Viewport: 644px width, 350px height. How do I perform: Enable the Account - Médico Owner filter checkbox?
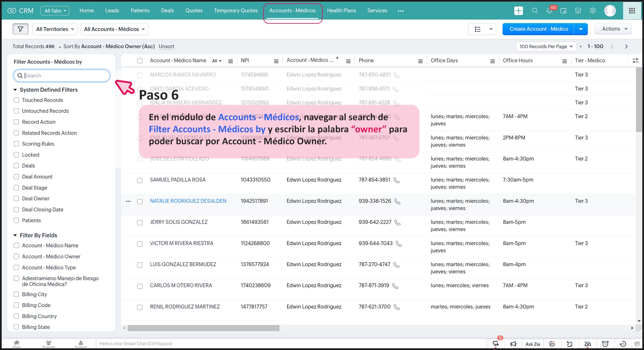click(16, 256)
